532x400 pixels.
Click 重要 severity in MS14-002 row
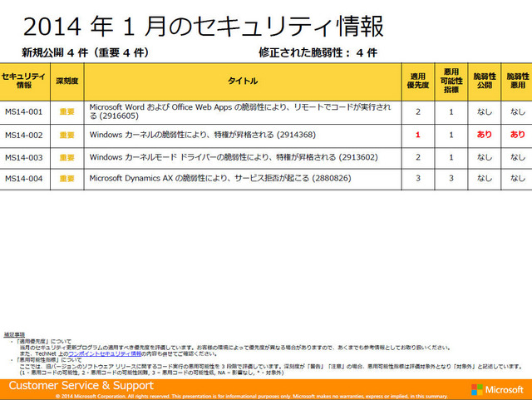point(66,136)
